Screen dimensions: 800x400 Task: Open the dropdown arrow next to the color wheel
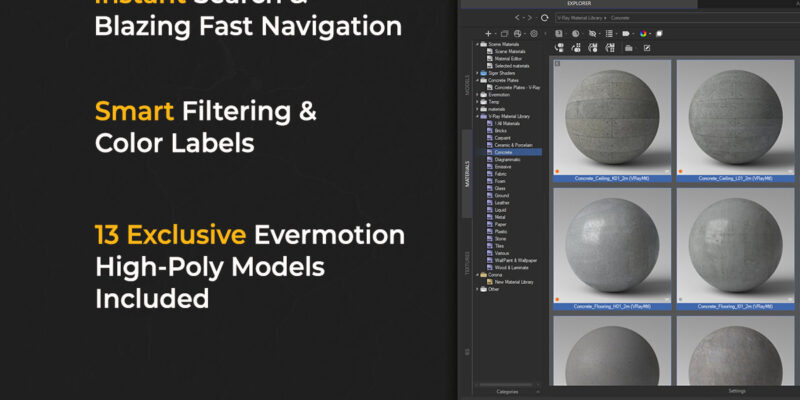[x=649, y=34]
